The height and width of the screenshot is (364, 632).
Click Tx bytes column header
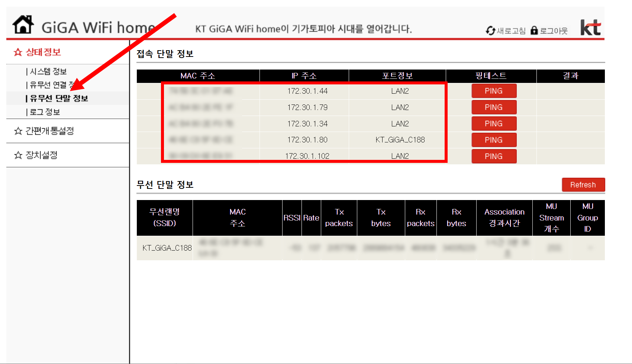coord(381,218)
